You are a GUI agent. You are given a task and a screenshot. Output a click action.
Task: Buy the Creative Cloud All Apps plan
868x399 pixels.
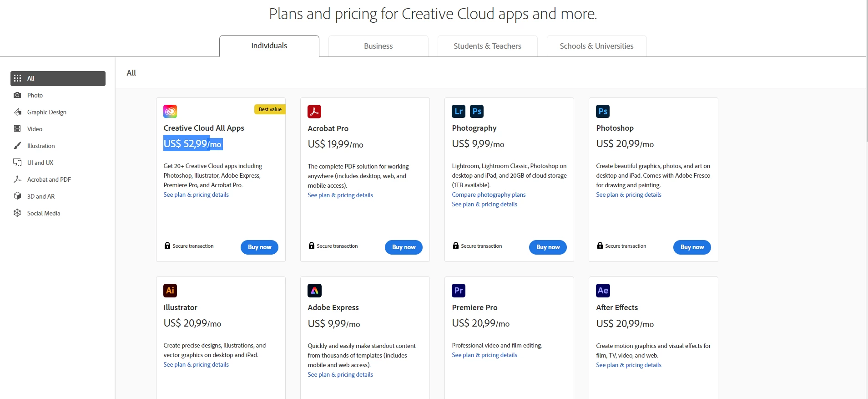pyautogui.click(x=259, y=247)
